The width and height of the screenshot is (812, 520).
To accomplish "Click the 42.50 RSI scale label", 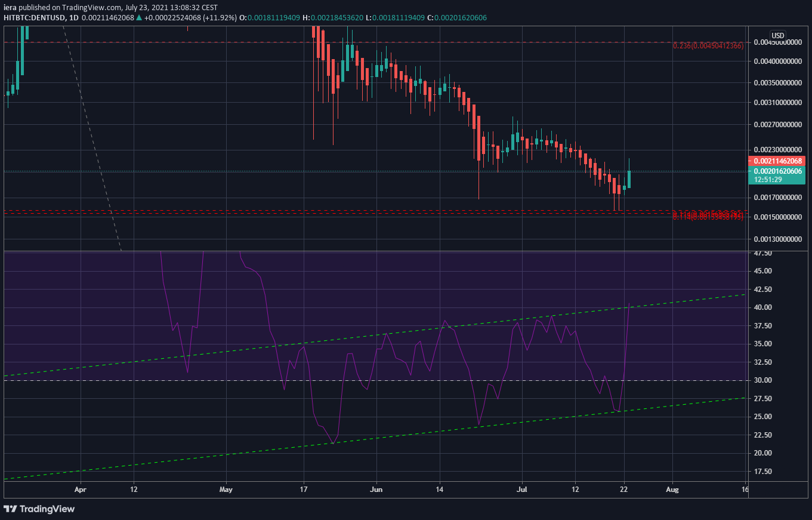I will coord(762,290).
